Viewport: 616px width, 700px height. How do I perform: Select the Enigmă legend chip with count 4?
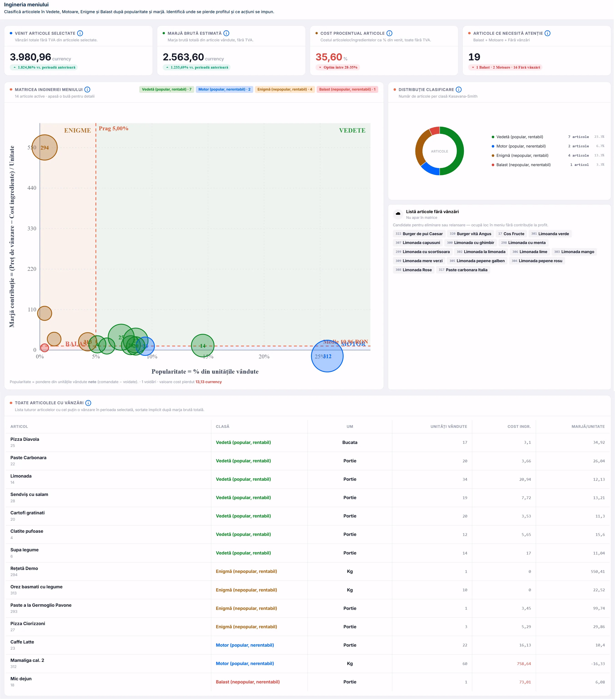click(285, 89)
